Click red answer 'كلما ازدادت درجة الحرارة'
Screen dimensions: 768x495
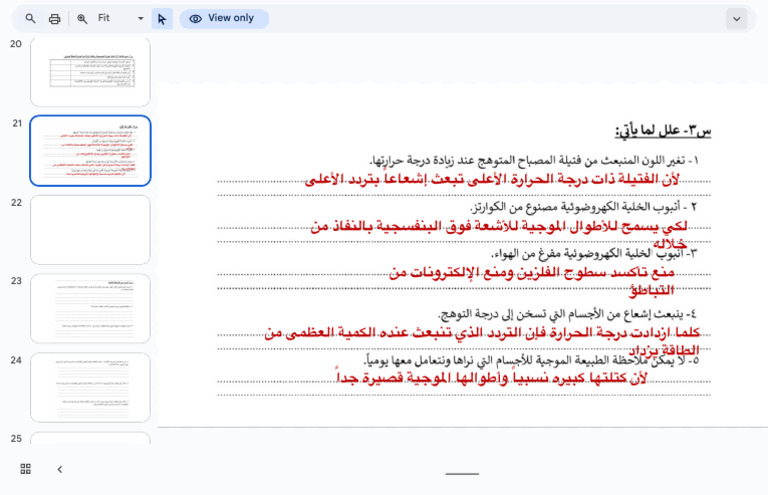[x=482, y=341]
